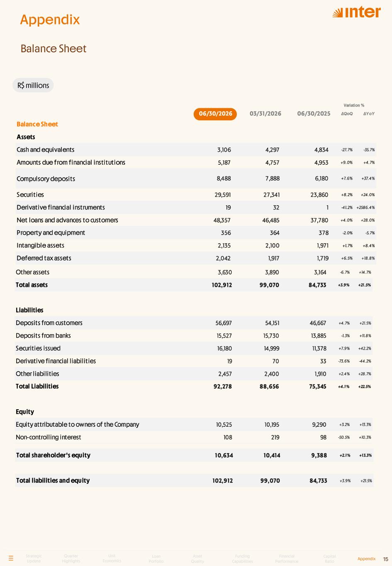
Task: Click the ΔQoQ variation column header
Action: pyautogui.click(x=347, y=114)
